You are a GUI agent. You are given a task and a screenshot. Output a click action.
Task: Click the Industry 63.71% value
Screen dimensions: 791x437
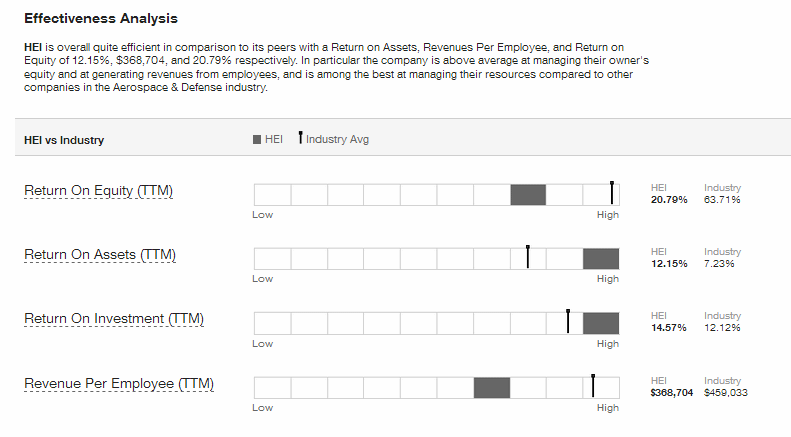[x=722, y=200]
